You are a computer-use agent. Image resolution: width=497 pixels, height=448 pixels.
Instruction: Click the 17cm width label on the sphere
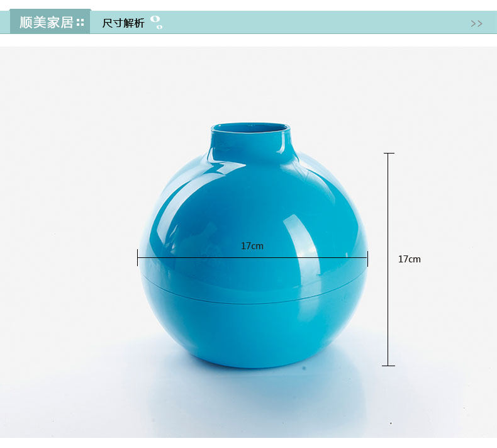click(252, 246)
